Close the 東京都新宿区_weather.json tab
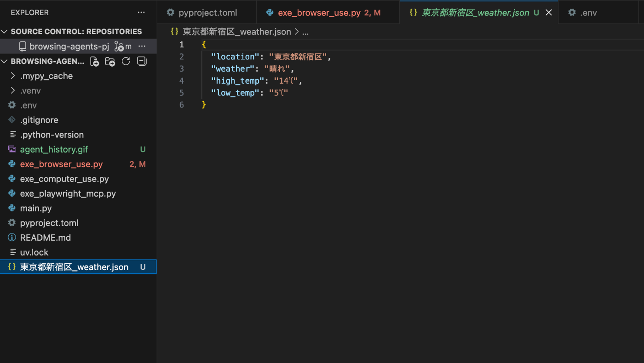Image resolution: width=644 pixels, height=363 pixels. pos(549,13)
